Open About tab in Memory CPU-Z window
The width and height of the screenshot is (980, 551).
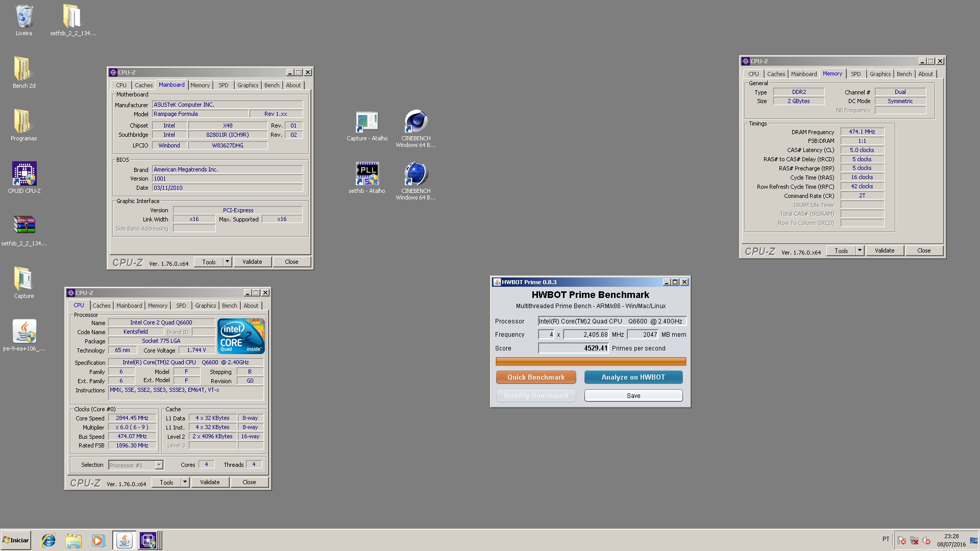[925, 74]
